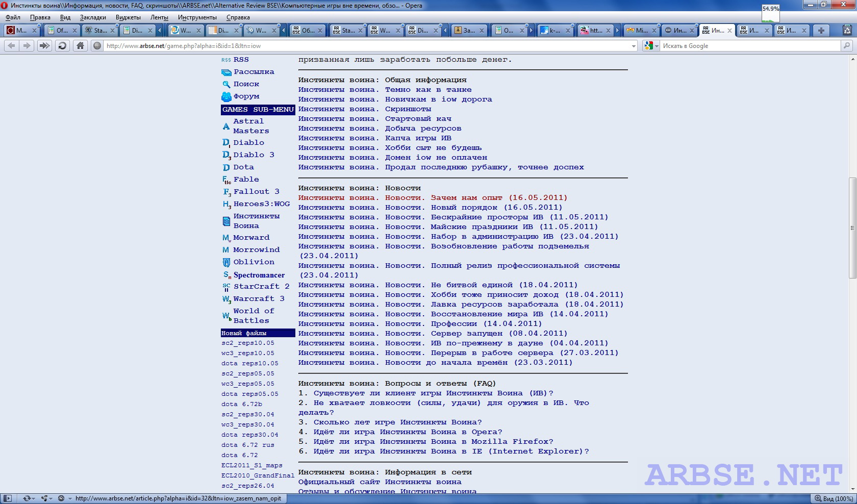The width and height of the screenshot is (857, 504).
Task: Click the search magnifier in Google field
Action: coord(847,45)
